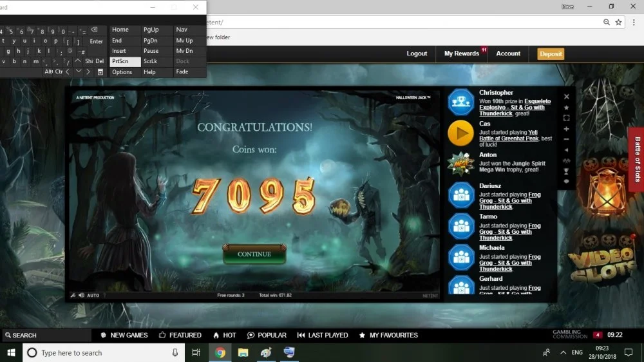This screenshot has height=362, width=644.
Task: Click Anton's Mega Win badge icon
Action: 461,164
